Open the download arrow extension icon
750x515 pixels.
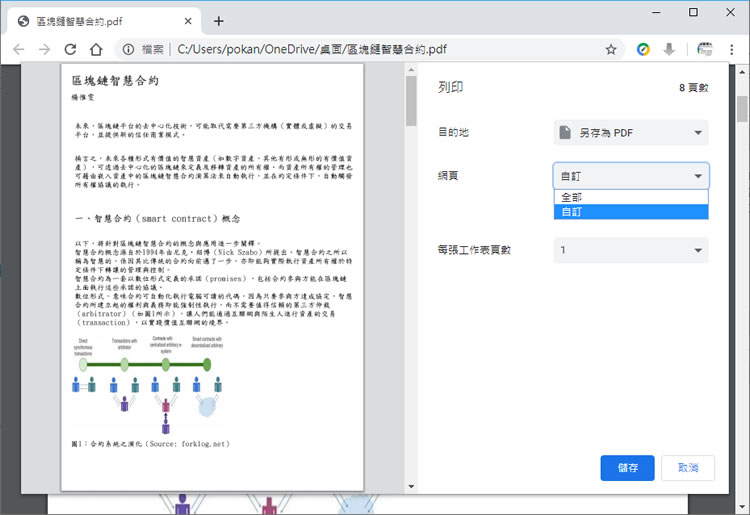tap(669, 49)
